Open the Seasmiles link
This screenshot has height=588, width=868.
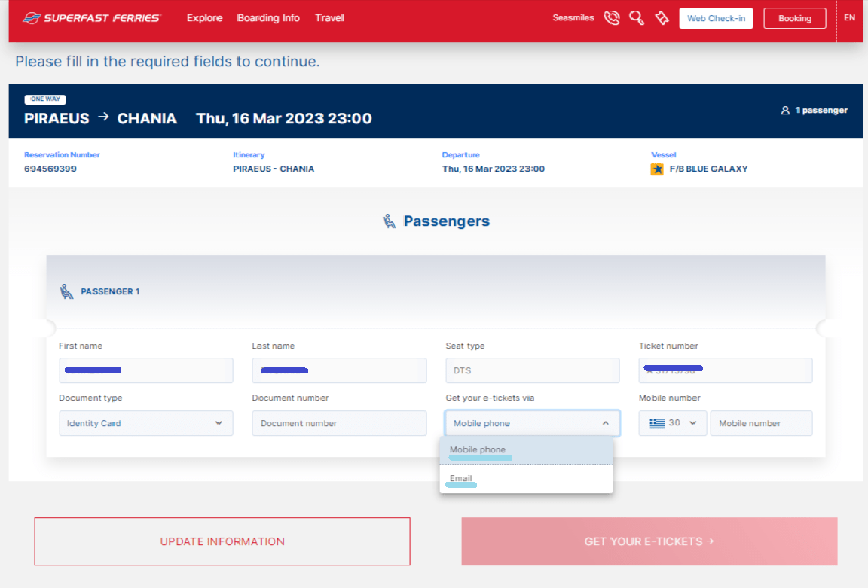tap(573, 17)
